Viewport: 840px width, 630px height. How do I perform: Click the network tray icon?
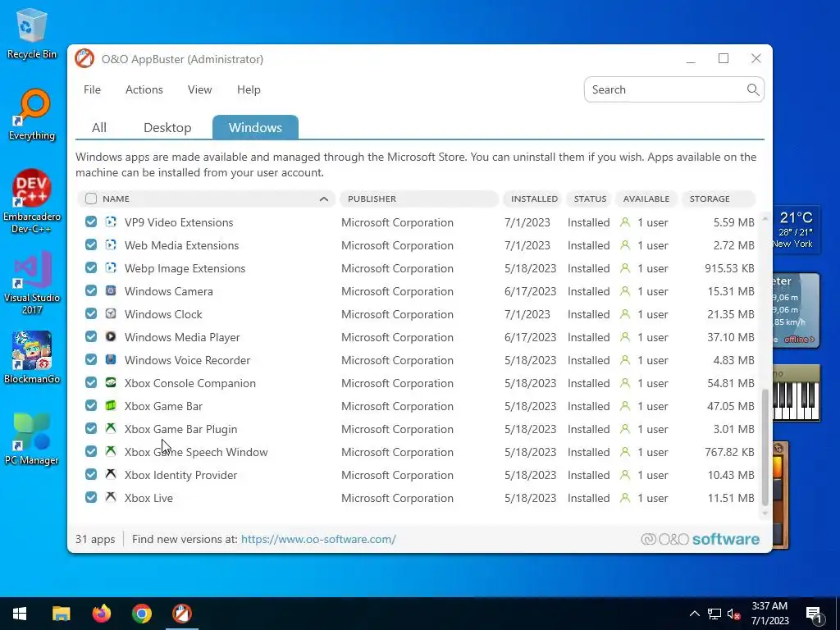point(714,614)
